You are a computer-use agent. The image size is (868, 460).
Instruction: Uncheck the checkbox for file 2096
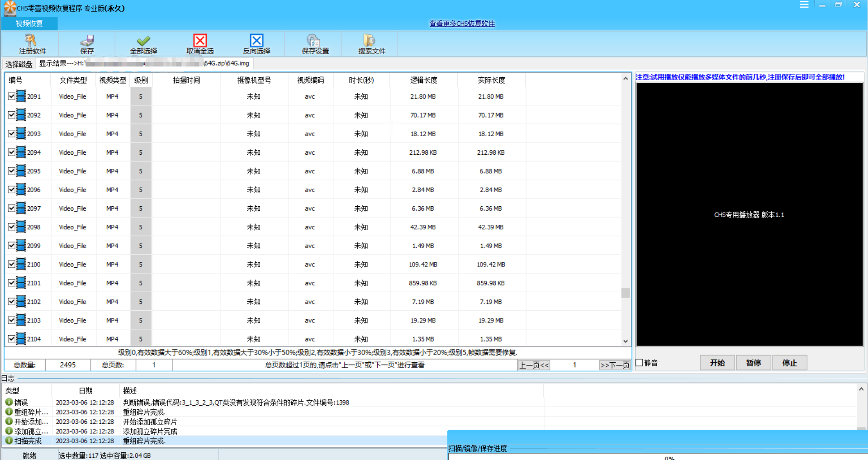coord(11,190)
